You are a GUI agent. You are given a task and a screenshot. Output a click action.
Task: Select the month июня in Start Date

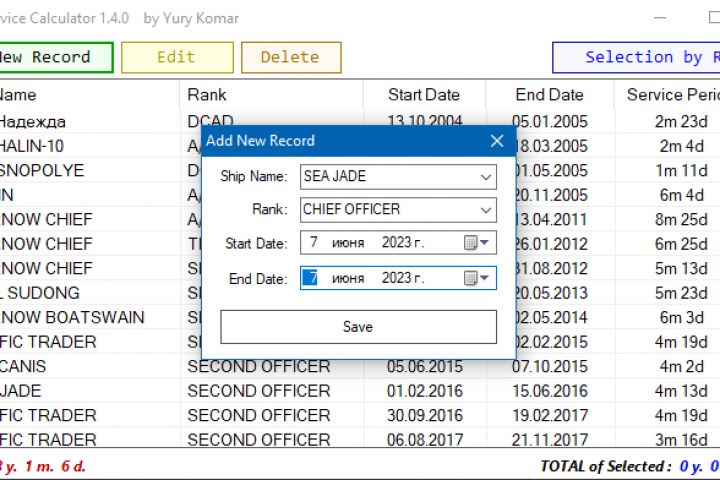coord(348,243)
